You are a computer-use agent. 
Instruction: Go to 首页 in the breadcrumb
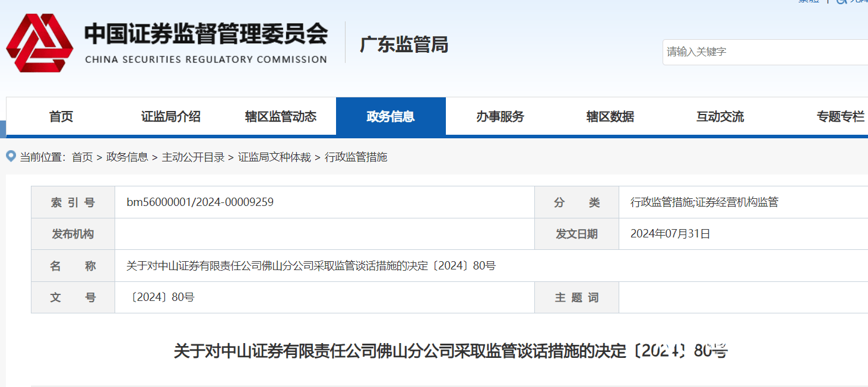[x=83, y=157]
